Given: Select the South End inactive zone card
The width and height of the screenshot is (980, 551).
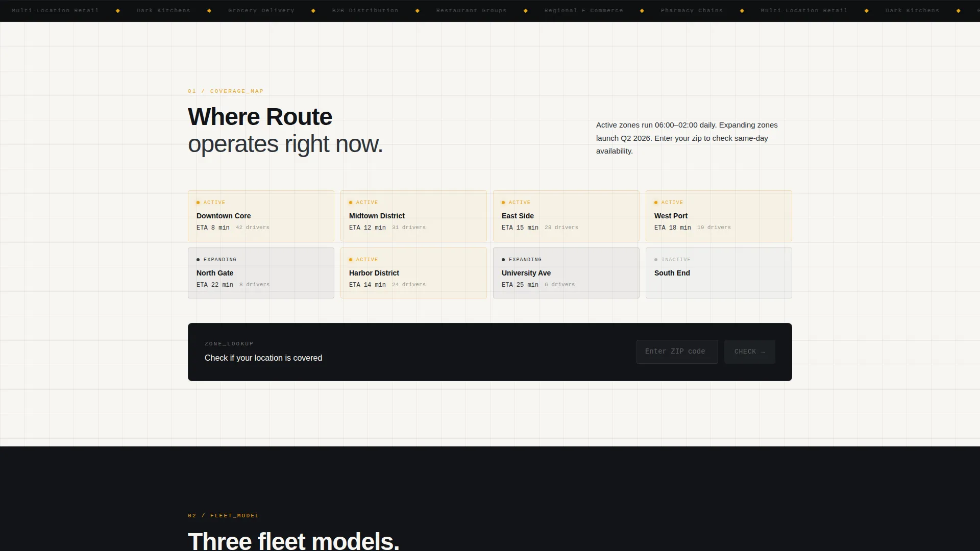Looking at the screenshot, I should (x=719, y=273).
